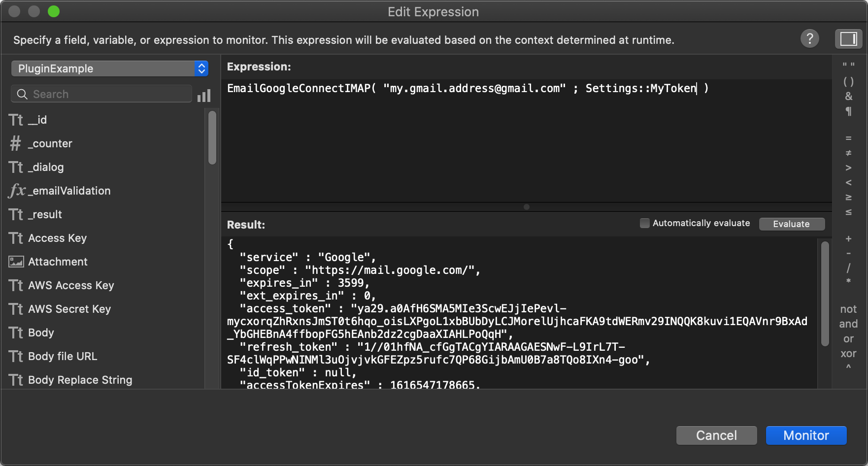Insert greater-than operator
The image size is (868, 466).
pos(848,168)
